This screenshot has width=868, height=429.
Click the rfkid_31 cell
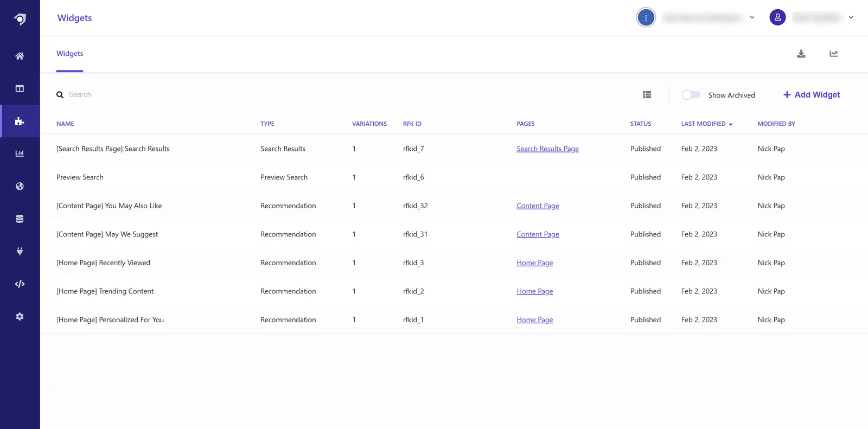(416, 234)
